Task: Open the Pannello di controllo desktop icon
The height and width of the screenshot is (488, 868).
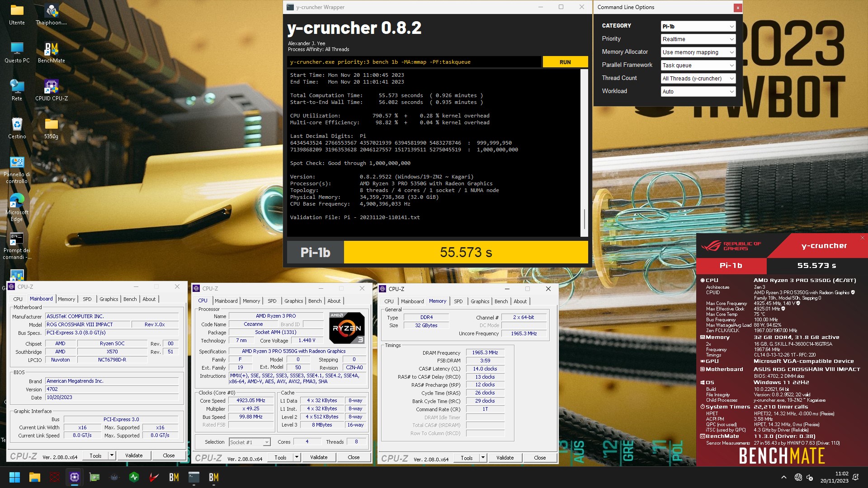Action: [17, 170]
